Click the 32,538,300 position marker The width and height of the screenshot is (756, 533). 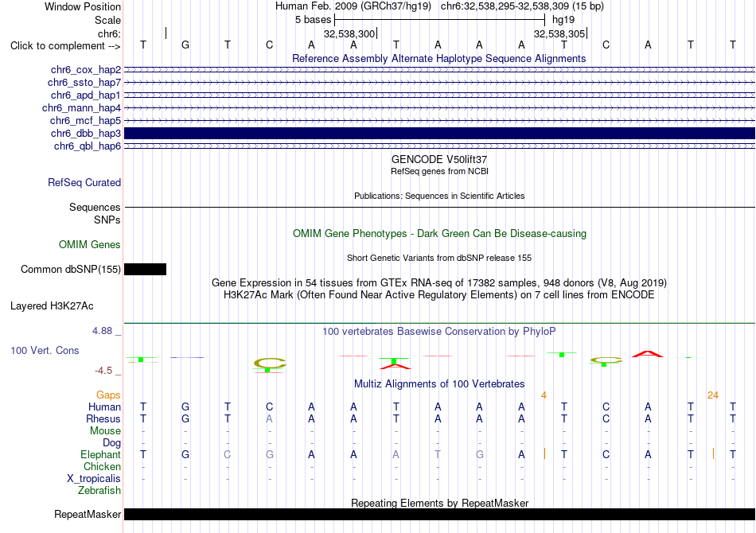[349, 33]
